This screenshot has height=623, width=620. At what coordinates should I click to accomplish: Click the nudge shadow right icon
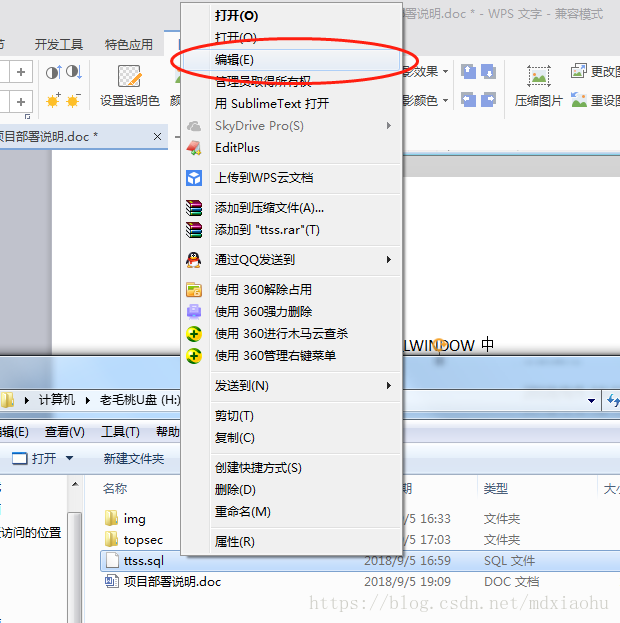point(488,100)
